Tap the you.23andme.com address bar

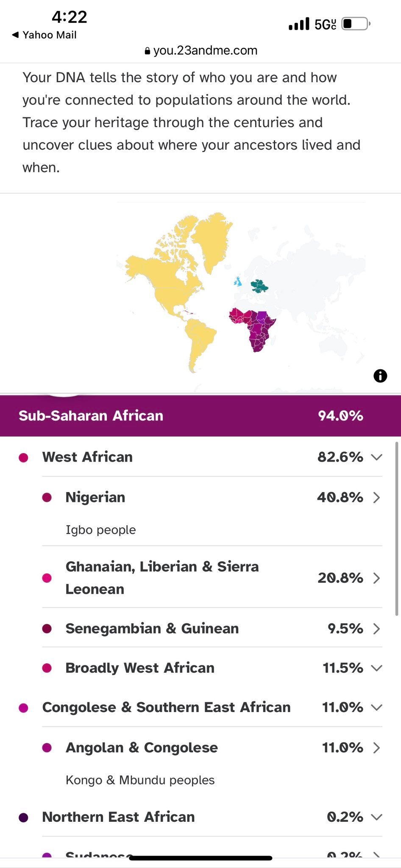click(201, 50)
